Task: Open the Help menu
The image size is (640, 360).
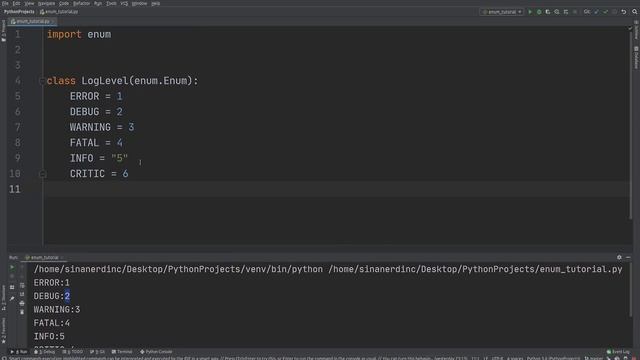Action: coord(156,3)
